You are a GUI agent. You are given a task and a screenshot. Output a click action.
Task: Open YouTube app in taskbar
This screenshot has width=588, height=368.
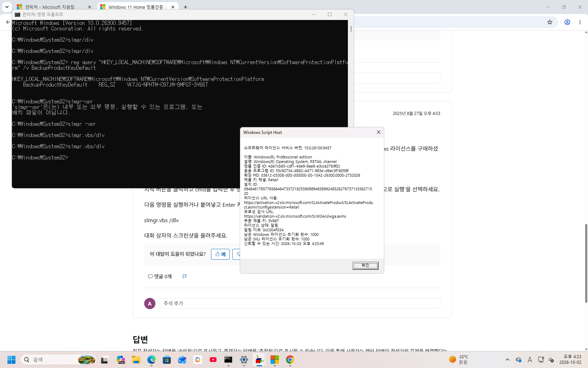tap(213, 360)
